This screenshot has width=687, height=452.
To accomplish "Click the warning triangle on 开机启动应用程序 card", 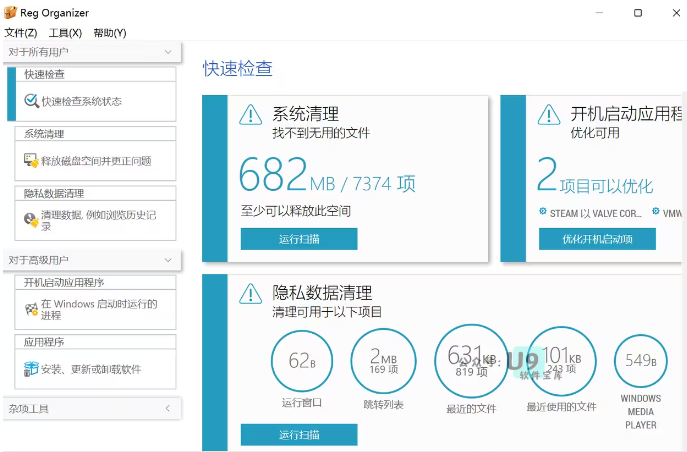I will tap(549, 115).
